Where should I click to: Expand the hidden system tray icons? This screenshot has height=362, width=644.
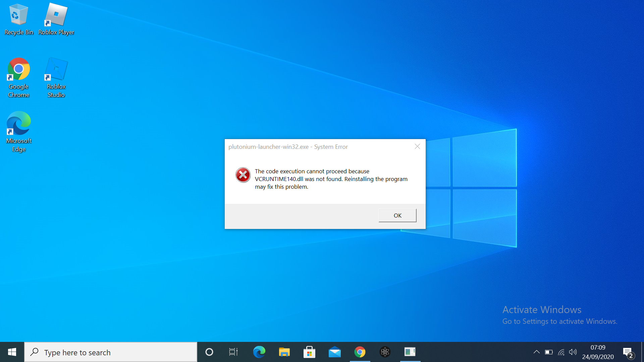(x=537, y=352)
